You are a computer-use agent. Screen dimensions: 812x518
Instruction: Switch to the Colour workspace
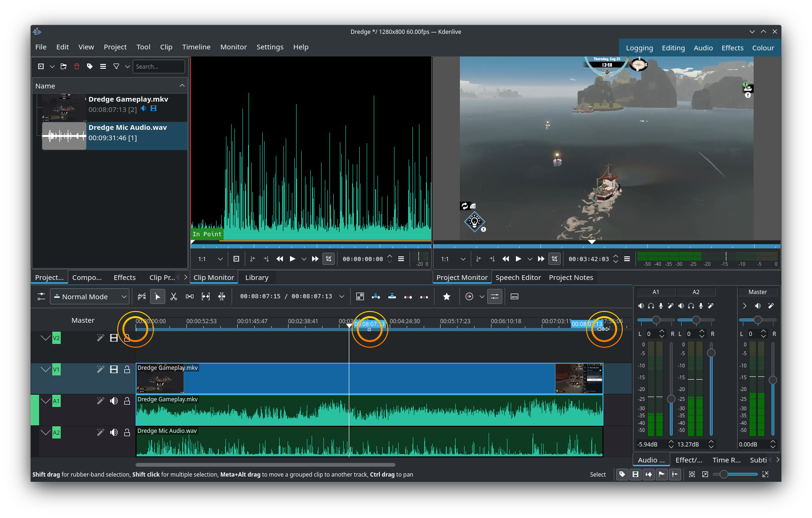(x=763, y=48)
